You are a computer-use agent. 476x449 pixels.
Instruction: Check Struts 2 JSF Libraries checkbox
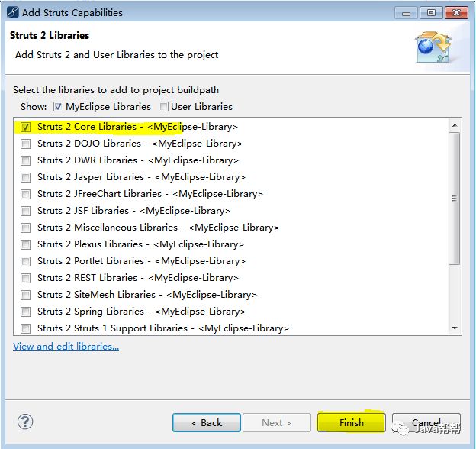point(25,211)
